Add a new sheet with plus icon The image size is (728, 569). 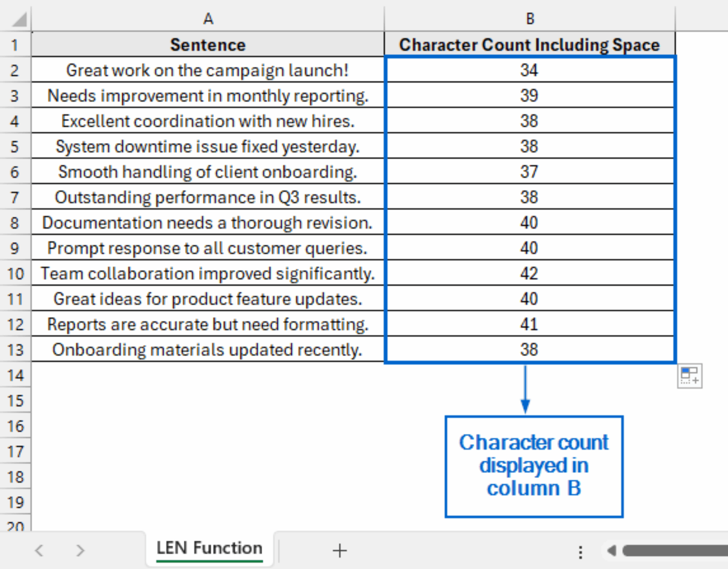[339, 551]
